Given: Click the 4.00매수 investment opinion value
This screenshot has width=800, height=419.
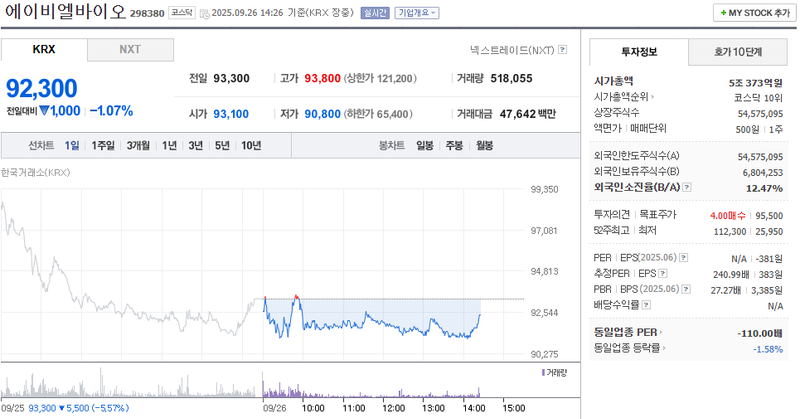Looking at the screenshot, I should [728, 216].
